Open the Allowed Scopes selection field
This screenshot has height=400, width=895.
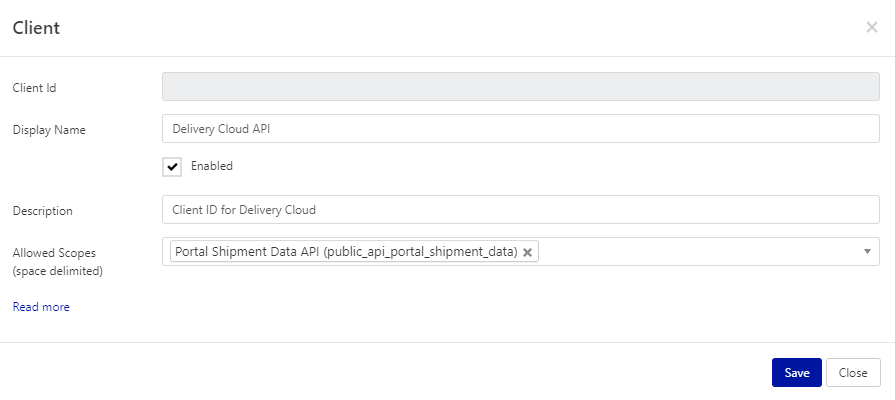700,252
